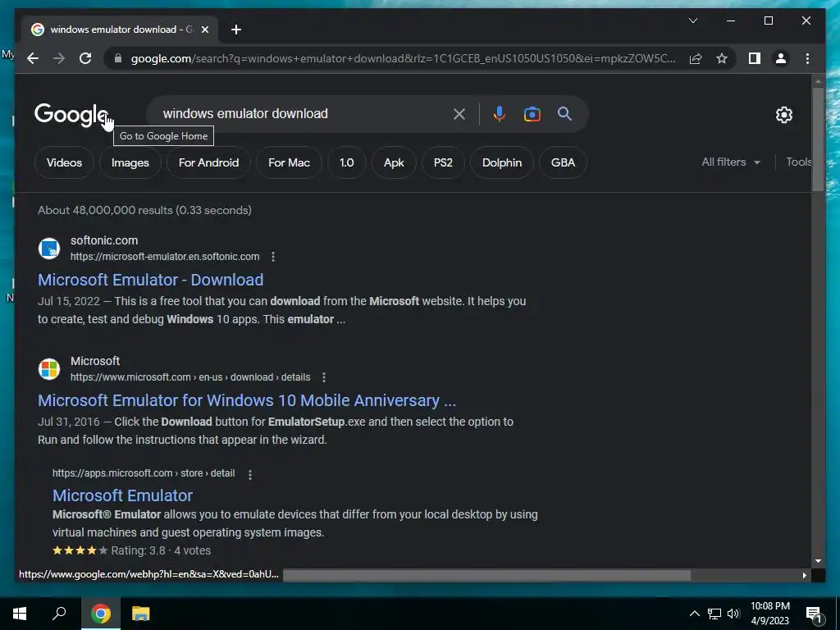The width and height of the screenshot is (840, 630).
Task: Select the For Android filter chip
Action: [208, 162]
